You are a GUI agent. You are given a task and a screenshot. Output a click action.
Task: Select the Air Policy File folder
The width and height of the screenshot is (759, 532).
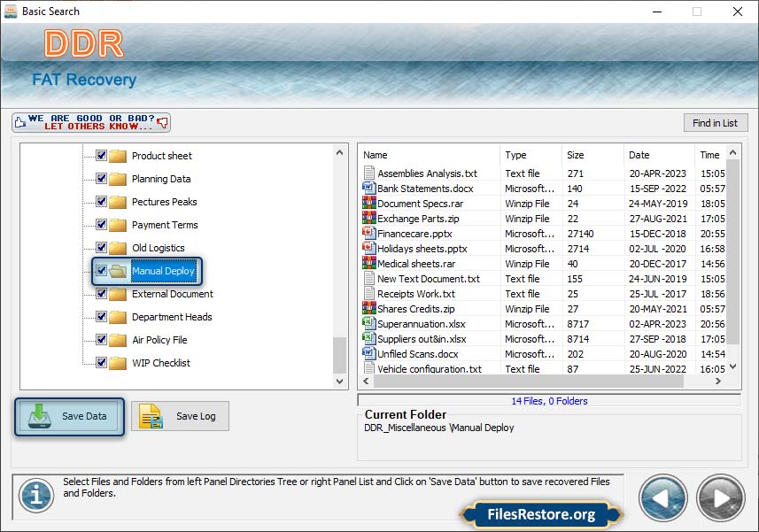coord(159,340)
